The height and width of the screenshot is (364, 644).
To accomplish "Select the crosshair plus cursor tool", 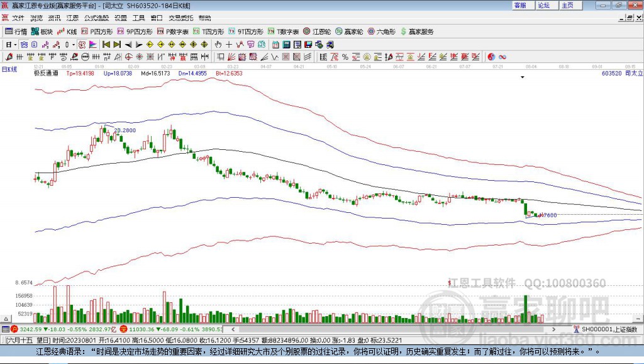I will pos(229,45).
